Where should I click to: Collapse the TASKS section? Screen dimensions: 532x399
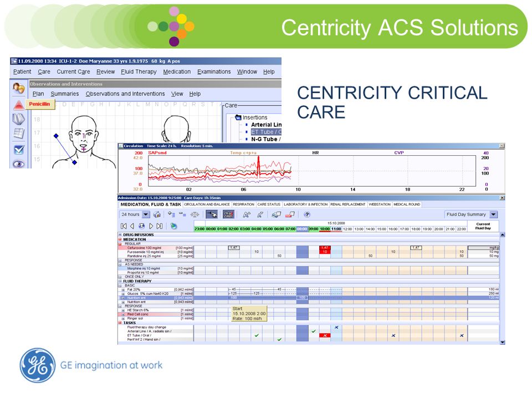click(120, 323)
